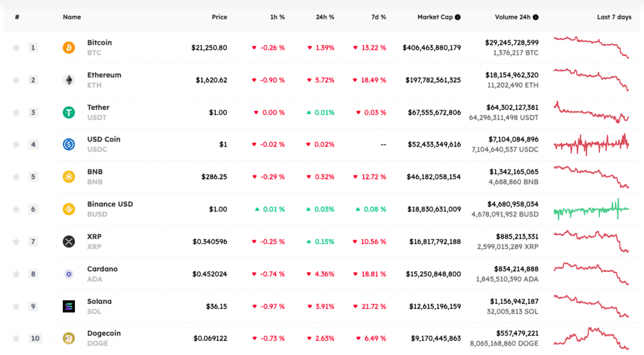Open the Tether coin link

click(98, 108)
